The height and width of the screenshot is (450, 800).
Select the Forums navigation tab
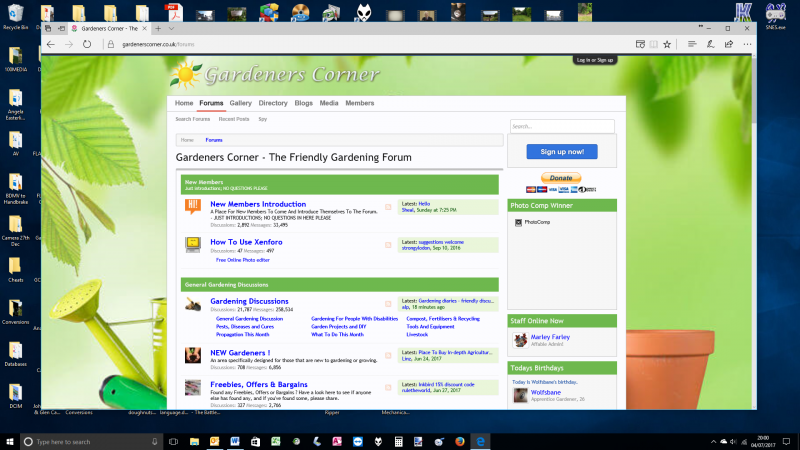211,103
